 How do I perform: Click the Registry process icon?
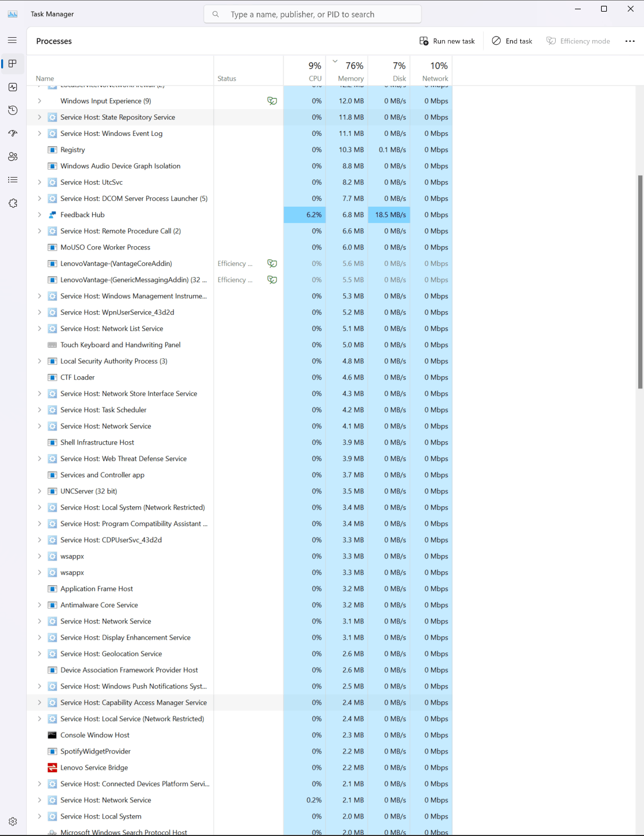pos(52,150)
